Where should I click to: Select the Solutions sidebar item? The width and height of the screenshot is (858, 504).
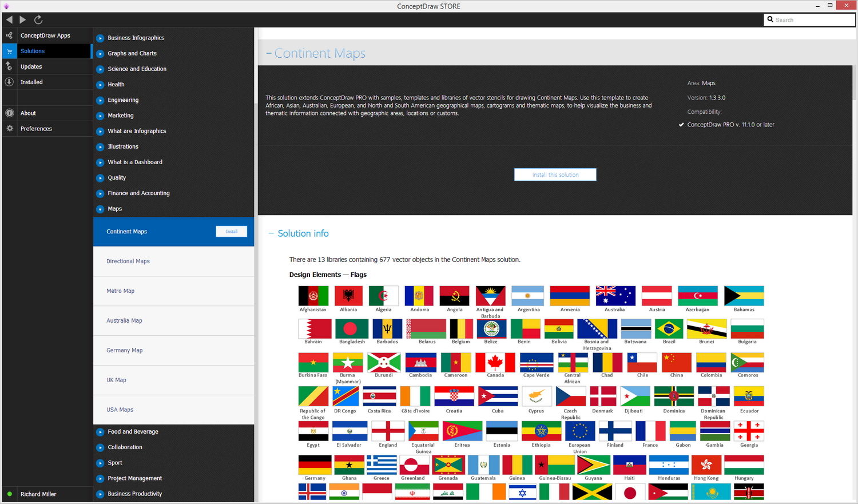(x=46, y=51)
